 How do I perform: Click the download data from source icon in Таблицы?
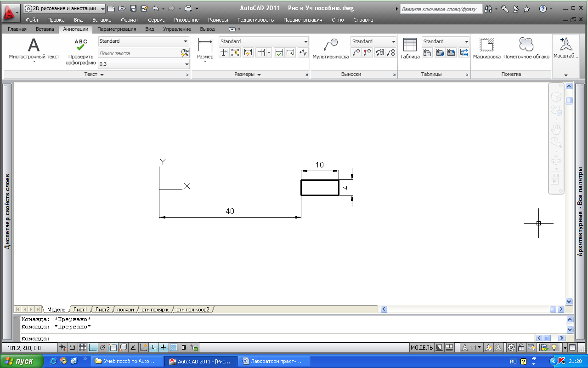coord(439,52)
